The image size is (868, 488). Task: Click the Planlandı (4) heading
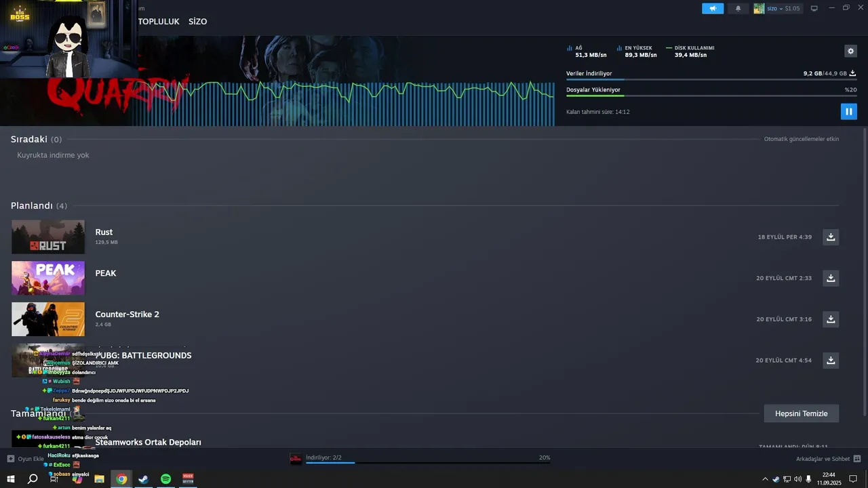(x=39, y=205)
